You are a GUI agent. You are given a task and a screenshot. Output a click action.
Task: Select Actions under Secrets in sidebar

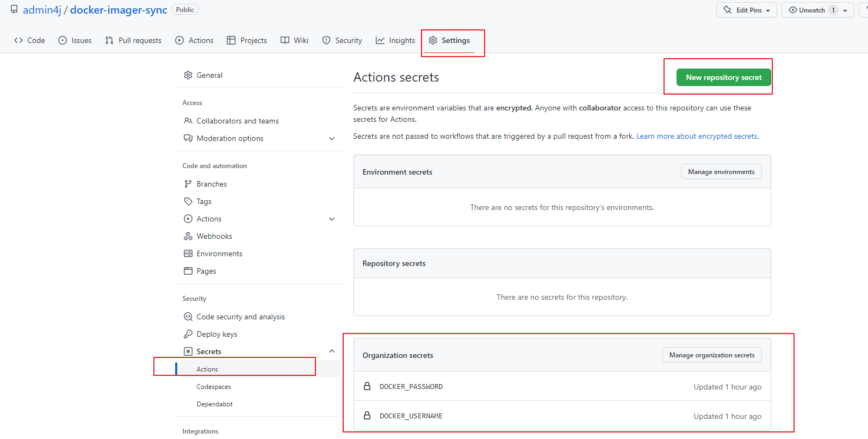tap(207, 369)
